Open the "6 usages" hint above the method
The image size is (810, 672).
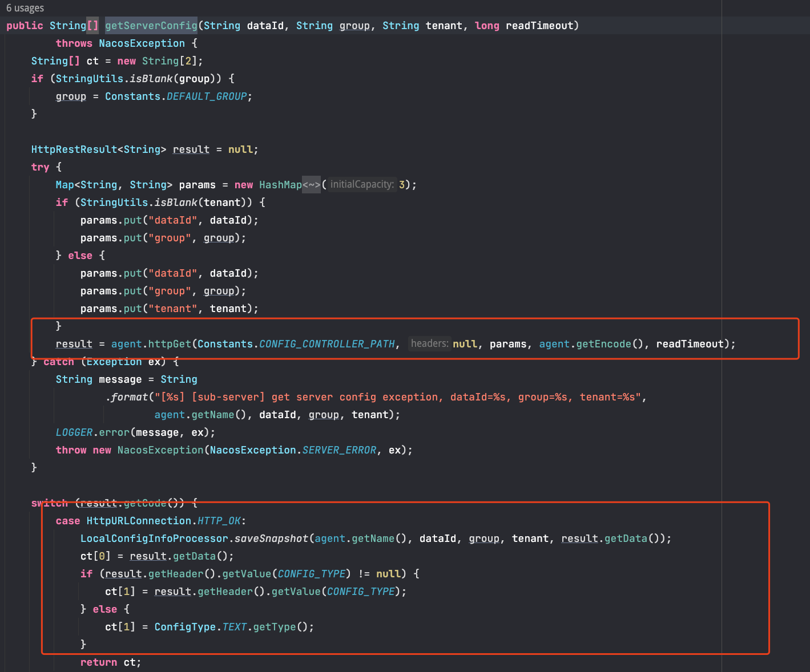click(x=25, y=8)
